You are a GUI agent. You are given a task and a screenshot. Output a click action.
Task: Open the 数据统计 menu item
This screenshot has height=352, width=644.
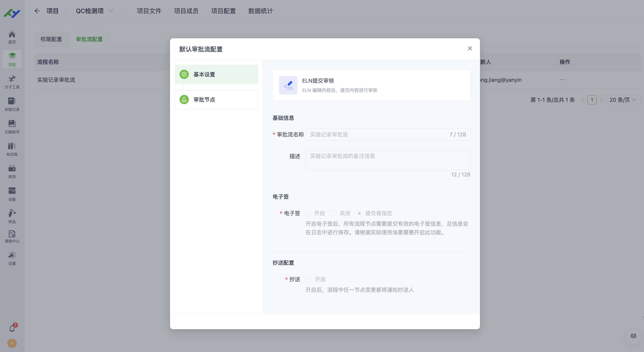(260, 11)
